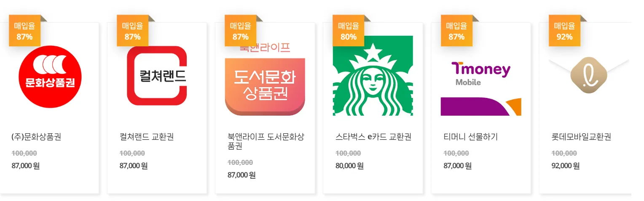Open the 스타벅스 e카드 교환권 title link
Viewport: 644px width, 201px height.
373,137
